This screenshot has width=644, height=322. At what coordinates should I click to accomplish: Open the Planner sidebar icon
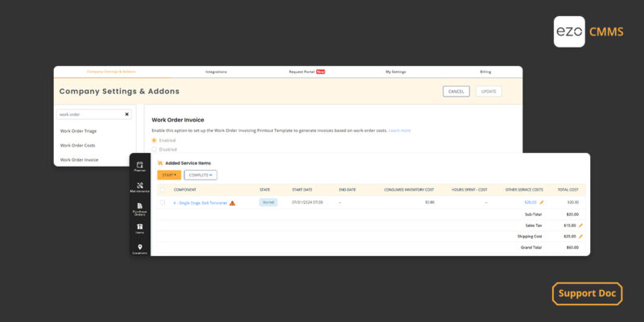click(139, 167)
